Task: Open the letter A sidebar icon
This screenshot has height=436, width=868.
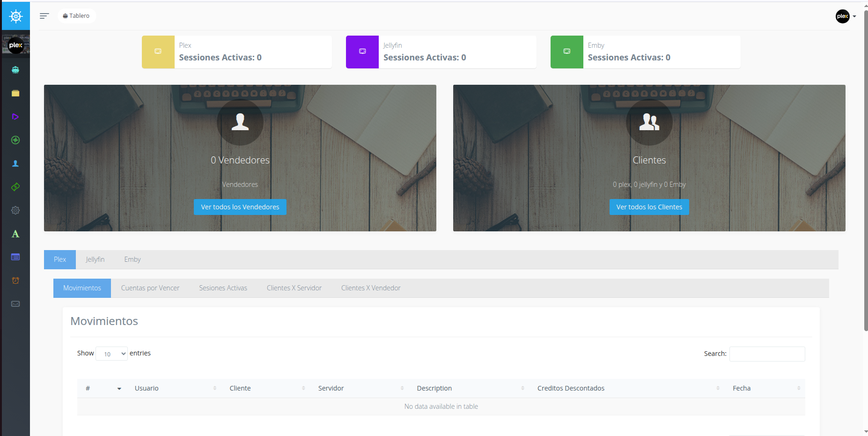Action: (15, 234)
